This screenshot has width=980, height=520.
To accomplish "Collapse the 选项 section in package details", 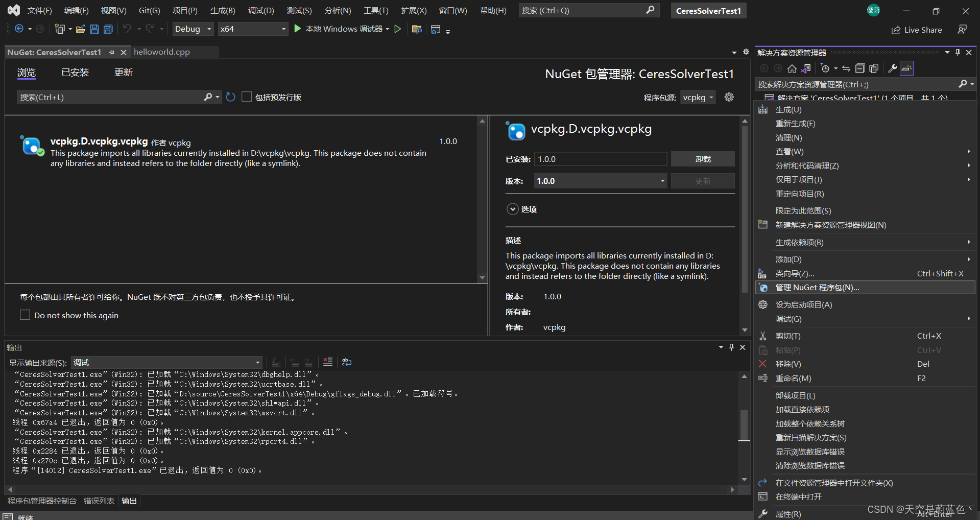I will pos(512,209).
